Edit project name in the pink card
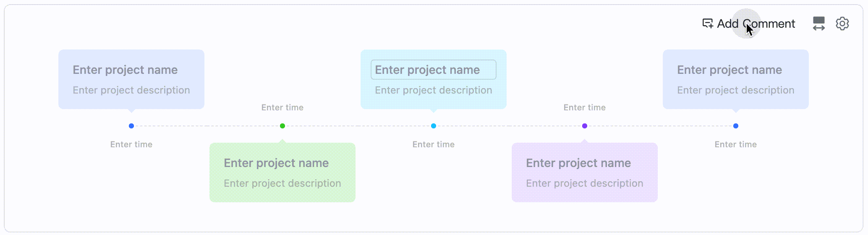 (578, 163)
